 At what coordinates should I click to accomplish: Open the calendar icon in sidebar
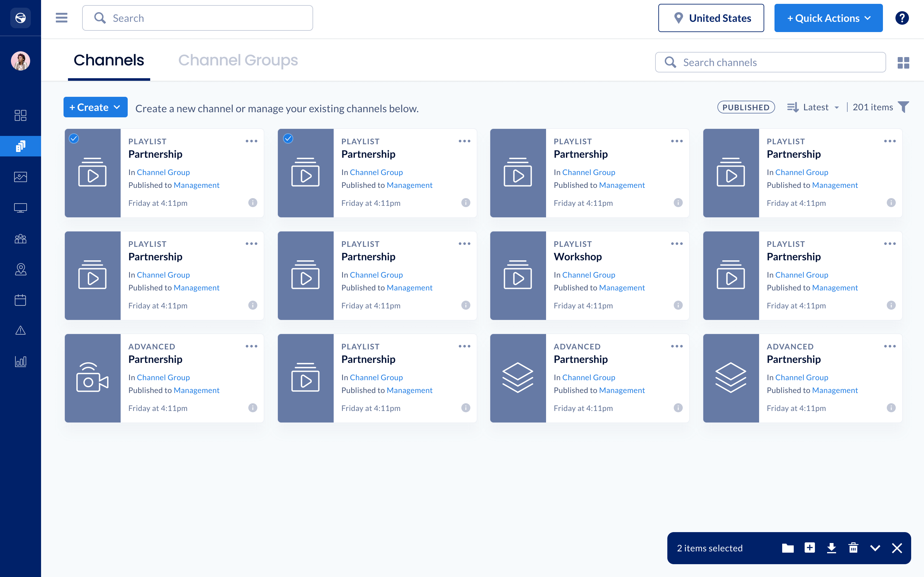[20, 300]
